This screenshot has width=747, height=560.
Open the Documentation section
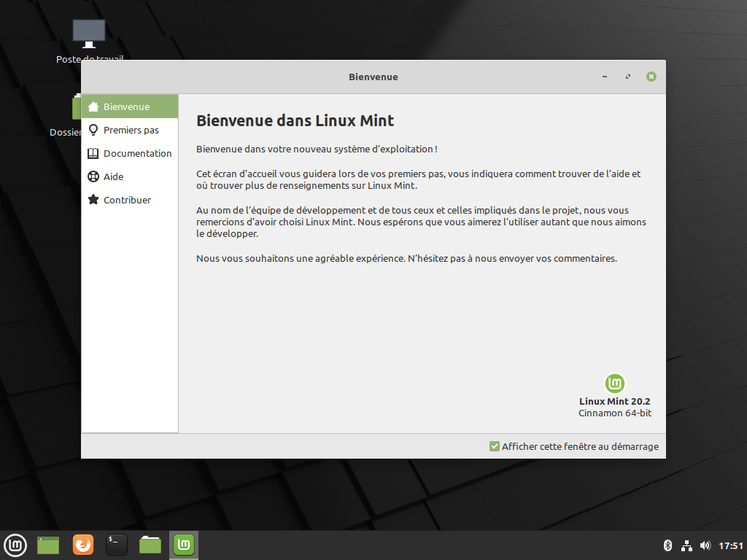(x=130, y=153)
